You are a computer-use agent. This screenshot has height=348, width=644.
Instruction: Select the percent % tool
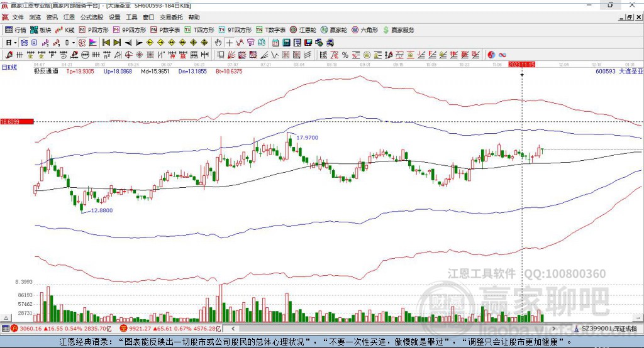pyautogui.click(x=345, y=55)
